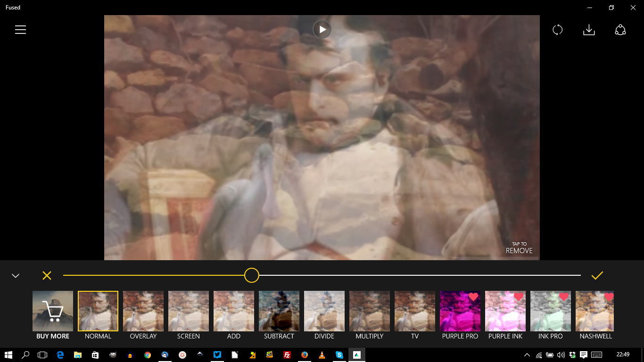644x362 pixels.
Task: Open VLC media player from taskbar
Action: pyautogui.click(x=322, y=354)
